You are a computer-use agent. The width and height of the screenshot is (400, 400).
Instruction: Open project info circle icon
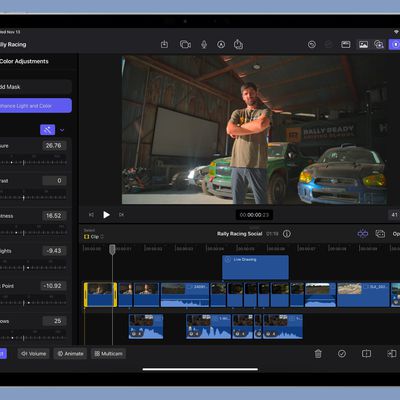pyautogui.click(x=287, y=234)
